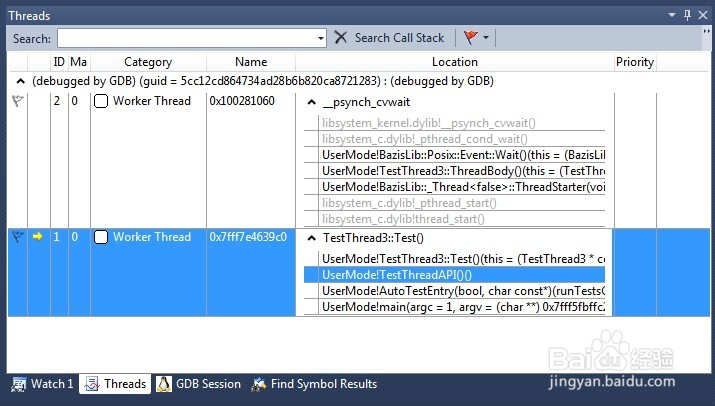715x406 pixels.
Task: Close the Threads panel
Action: point(703,15)
